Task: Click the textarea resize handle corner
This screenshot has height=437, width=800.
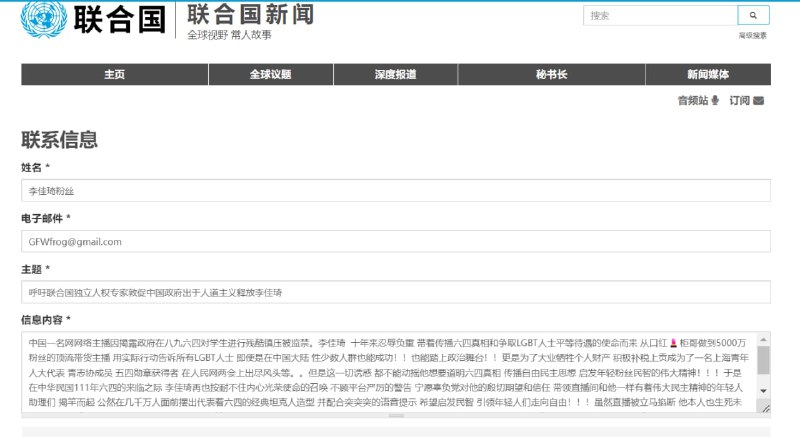Action: (x=765, y=408)
